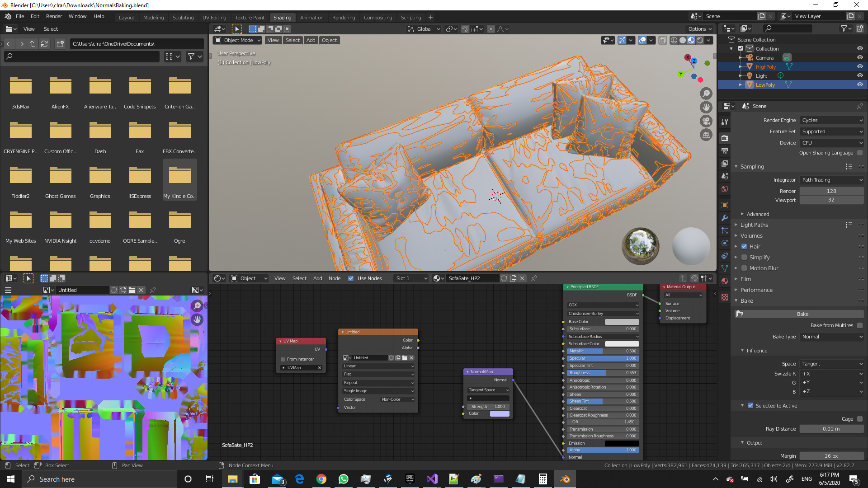Create a new directory in the file browser

click(60, 44)
